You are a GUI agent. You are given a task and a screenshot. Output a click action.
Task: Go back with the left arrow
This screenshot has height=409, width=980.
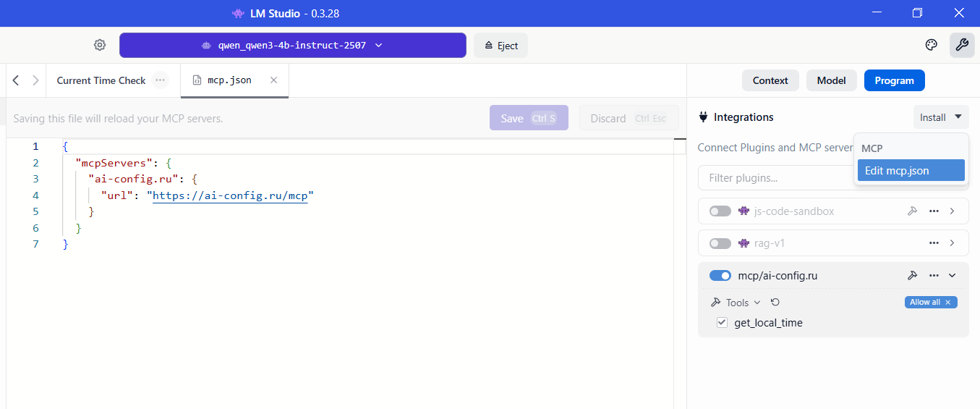[16, 80]
